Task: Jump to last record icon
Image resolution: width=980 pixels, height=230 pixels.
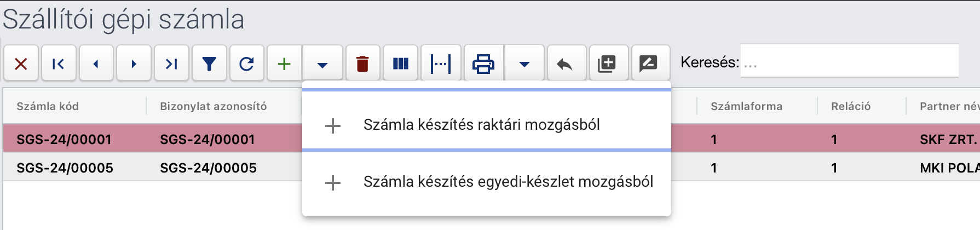Action: 171,64
